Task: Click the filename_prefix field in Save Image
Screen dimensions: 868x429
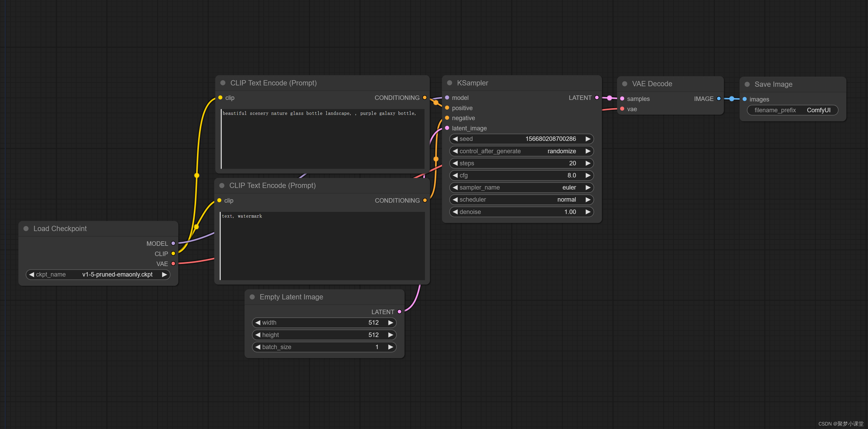Action: [792, 110]
